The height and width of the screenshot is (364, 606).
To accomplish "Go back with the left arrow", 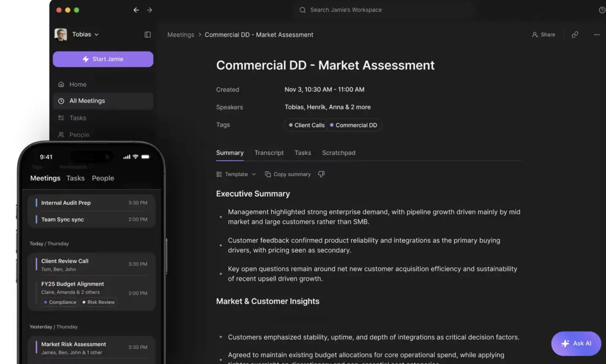I will 136,10.
